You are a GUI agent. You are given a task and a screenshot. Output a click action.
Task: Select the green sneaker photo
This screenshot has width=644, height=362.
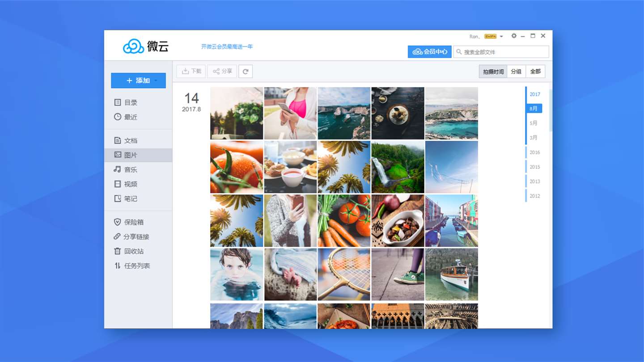(x=398, y=274)
